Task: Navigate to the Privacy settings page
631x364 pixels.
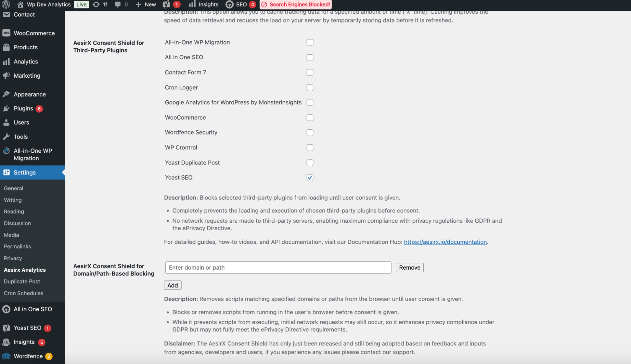Action: click(13, 258)
